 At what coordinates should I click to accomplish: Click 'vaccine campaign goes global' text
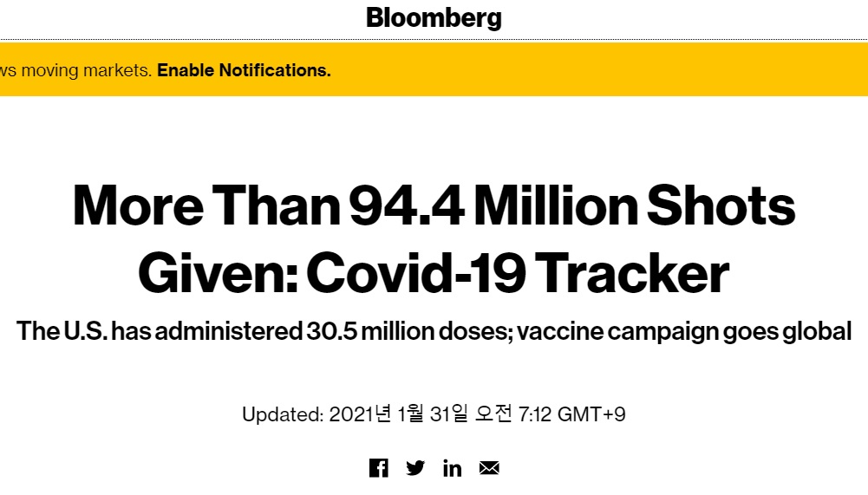[x=684, y=332]
